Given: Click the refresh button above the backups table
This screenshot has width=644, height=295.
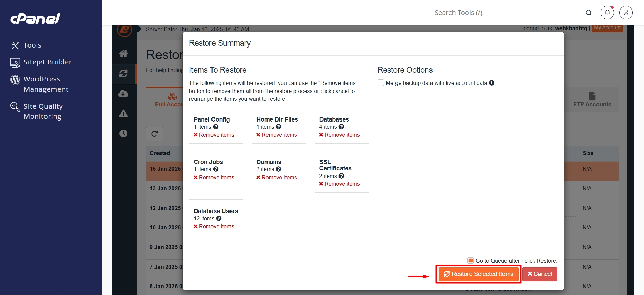Looking at the screenshot, I should (154, 134).
